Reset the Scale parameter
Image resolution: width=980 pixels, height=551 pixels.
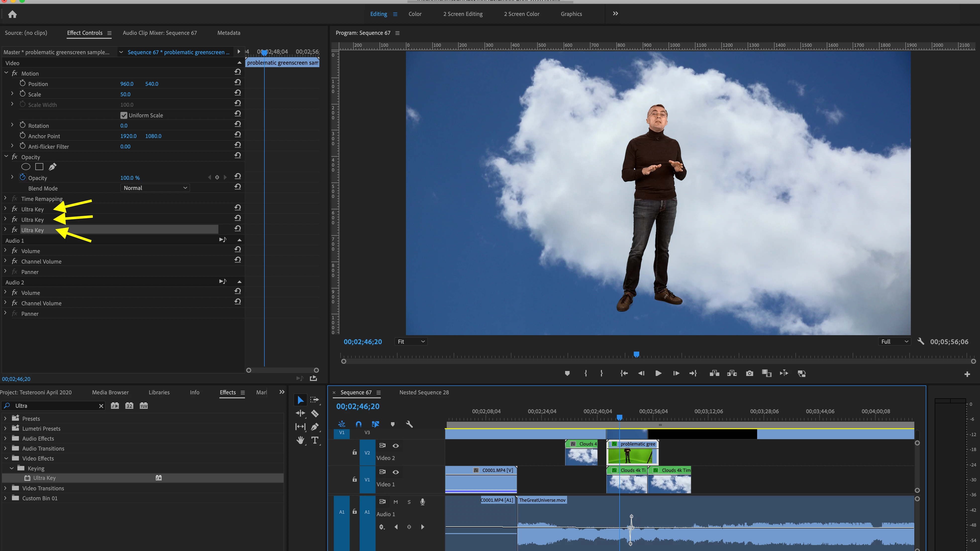click(x=238, y=93)
